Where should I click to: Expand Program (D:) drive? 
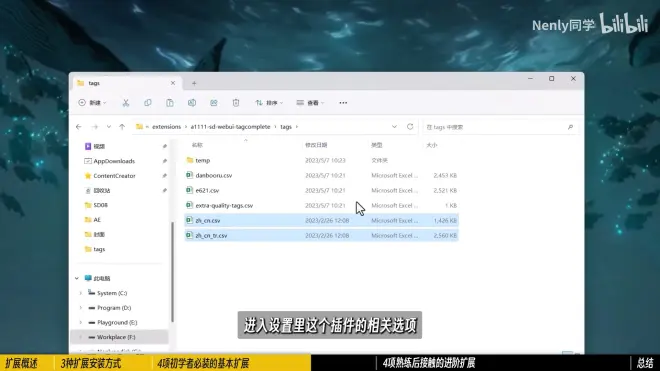click(x=80, y=308)
